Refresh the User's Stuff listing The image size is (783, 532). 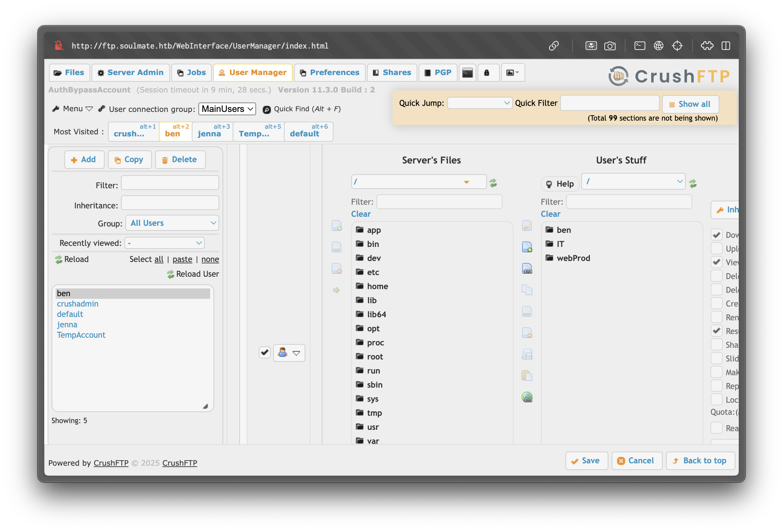pos(693,184)
